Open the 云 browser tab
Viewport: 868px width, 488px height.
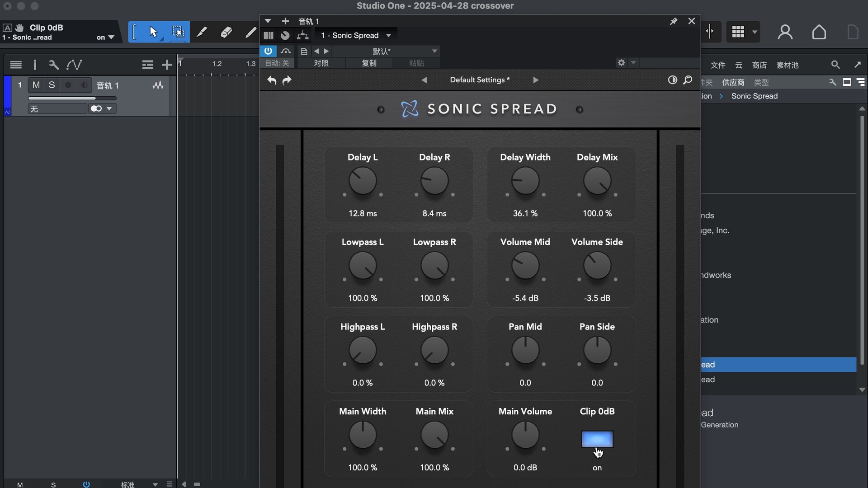point(739,65)
